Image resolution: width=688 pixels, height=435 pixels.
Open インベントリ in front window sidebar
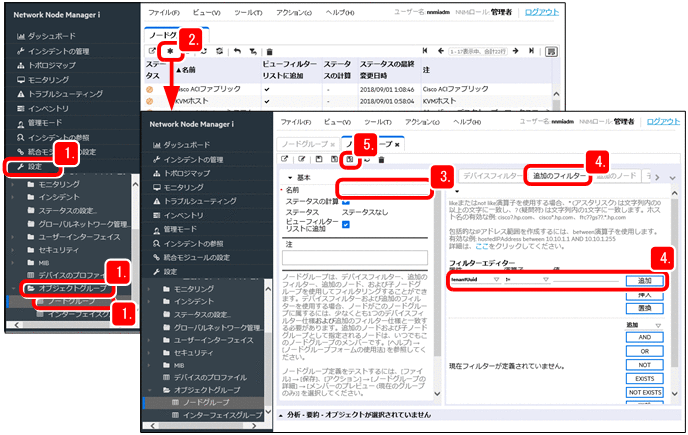tap(183, 216)
